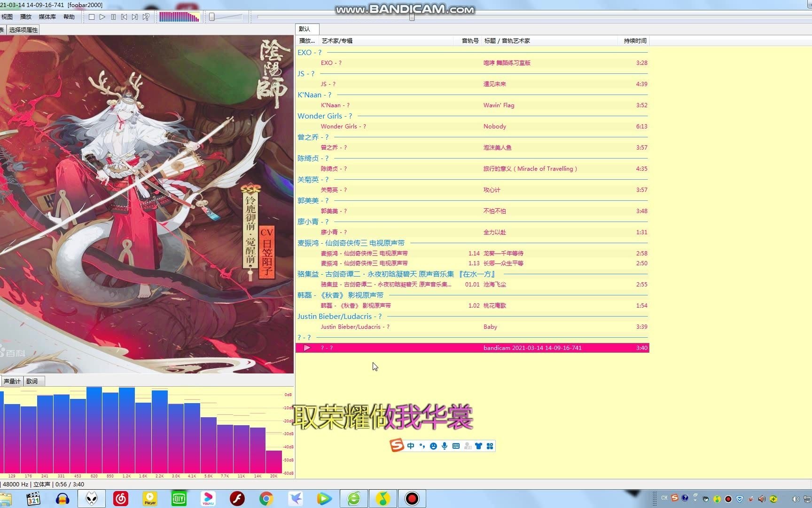
Task: Go to the previous track
Action: point(124,17)
